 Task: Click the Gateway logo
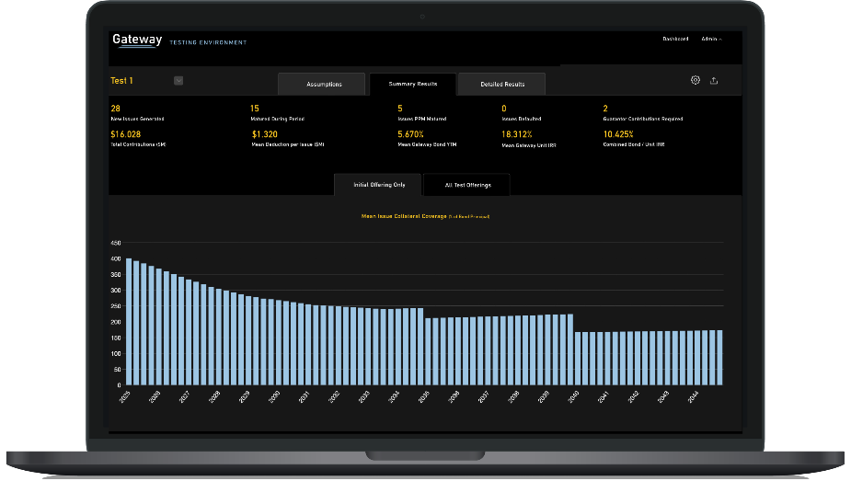pyautogui.click(x=137, y=40)
